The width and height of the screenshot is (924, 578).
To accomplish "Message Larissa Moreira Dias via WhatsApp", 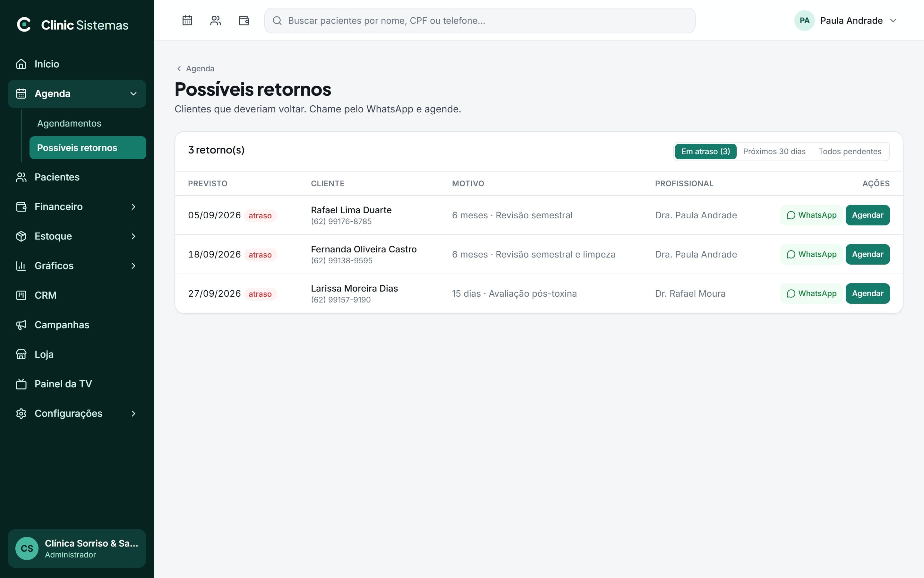I will pyautogui.click(x=811, y=293).
